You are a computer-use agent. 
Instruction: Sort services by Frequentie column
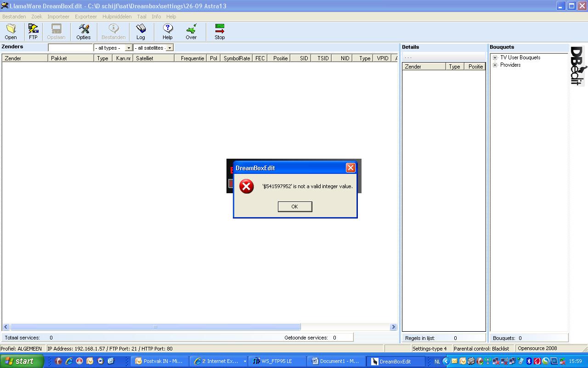(x=190, y=58)
